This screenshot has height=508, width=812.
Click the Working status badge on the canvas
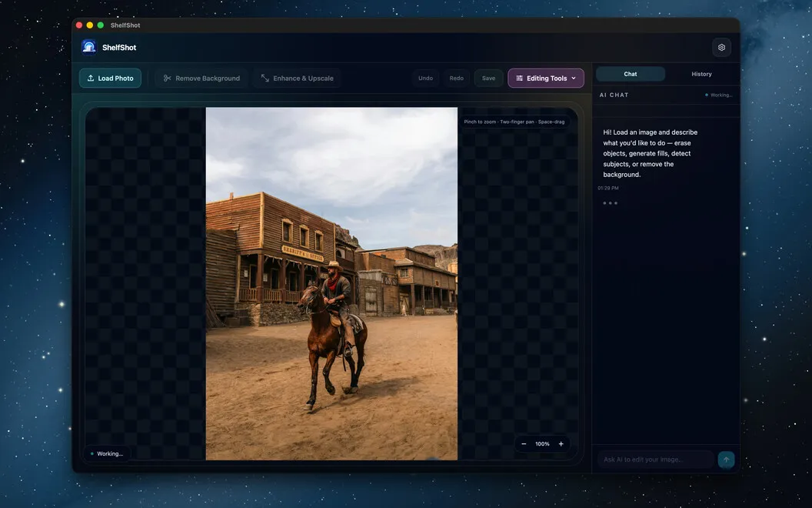[x=107, y=453]
